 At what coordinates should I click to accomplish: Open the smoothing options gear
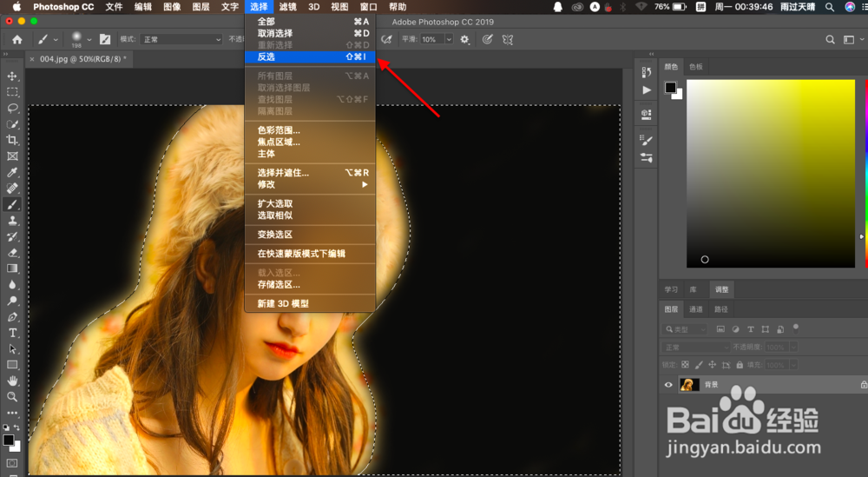pos(464,39)
